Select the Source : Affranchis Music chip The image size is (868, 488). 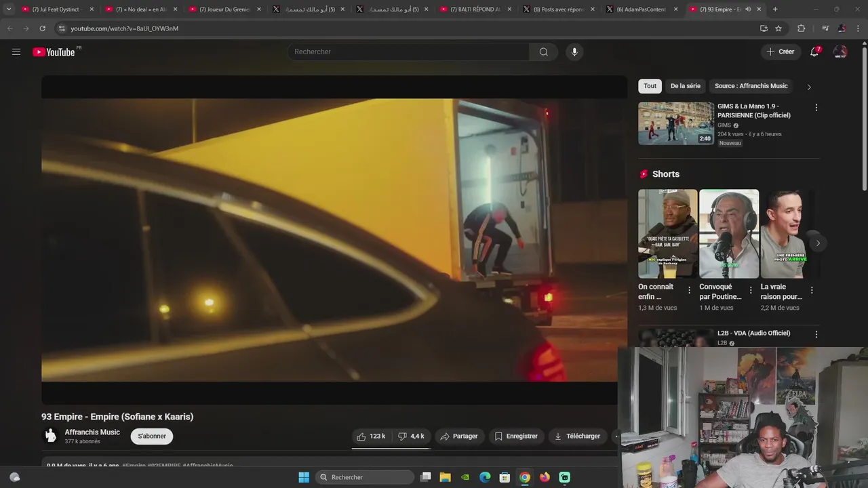[x=751, y=86]
